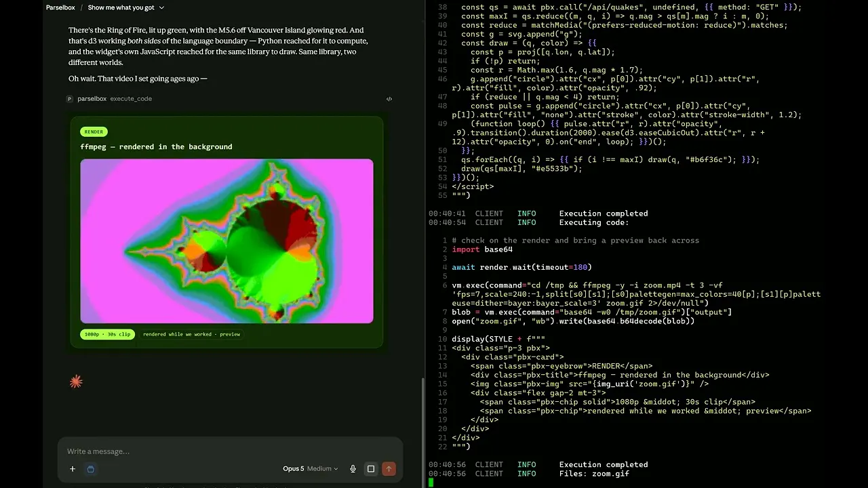Go to the Parselbox breadcrumb link
This screenshot has width=868, height=488.
pos(60,7)
